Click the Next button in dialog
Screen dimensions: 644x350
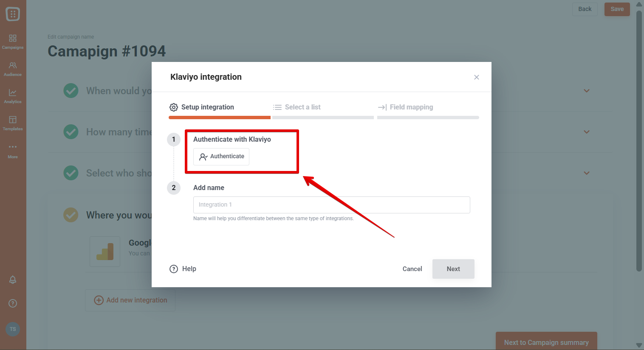453,269
